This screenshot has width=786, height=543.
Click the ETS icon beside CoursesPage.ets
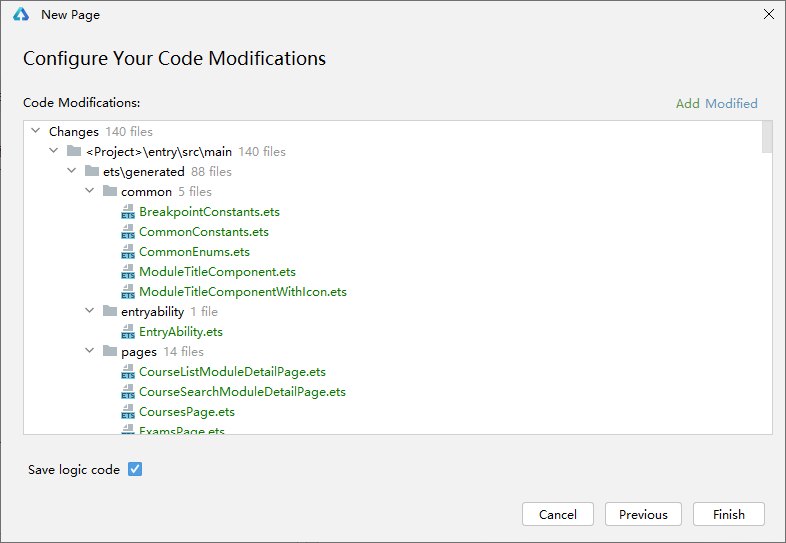[x=128, y=412]
